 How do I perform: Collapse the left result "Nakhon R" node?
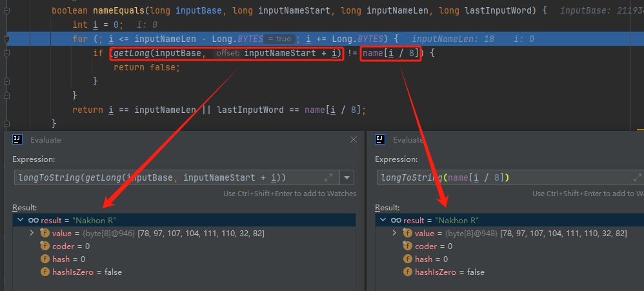(x=20, y=221)
